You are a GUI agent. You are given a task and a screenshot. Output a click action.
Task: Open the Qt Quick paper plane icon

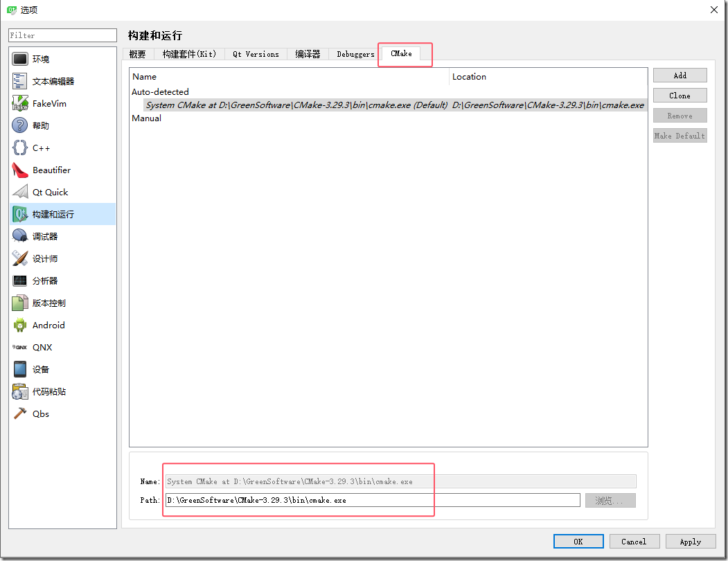click(x=20, y=192)
